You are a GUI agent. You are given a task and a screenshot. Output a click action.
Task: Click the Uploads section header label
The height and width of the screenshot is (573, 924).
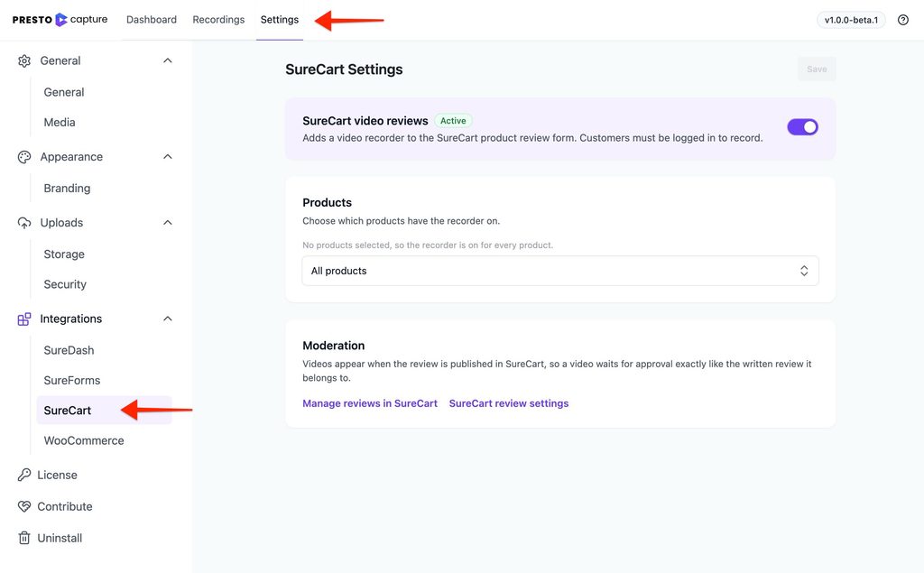pos(61,223)
